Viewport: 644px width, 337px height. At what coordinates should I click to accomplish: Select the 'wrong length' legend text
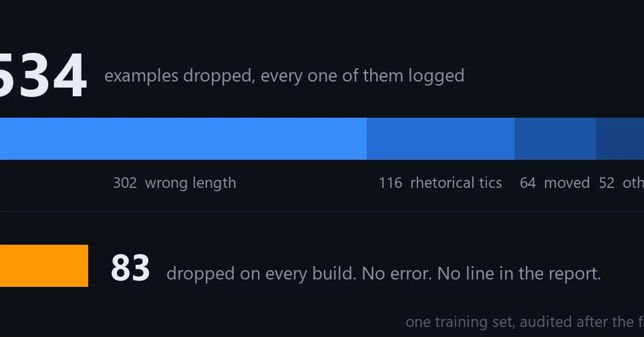[x=190, y=183]
